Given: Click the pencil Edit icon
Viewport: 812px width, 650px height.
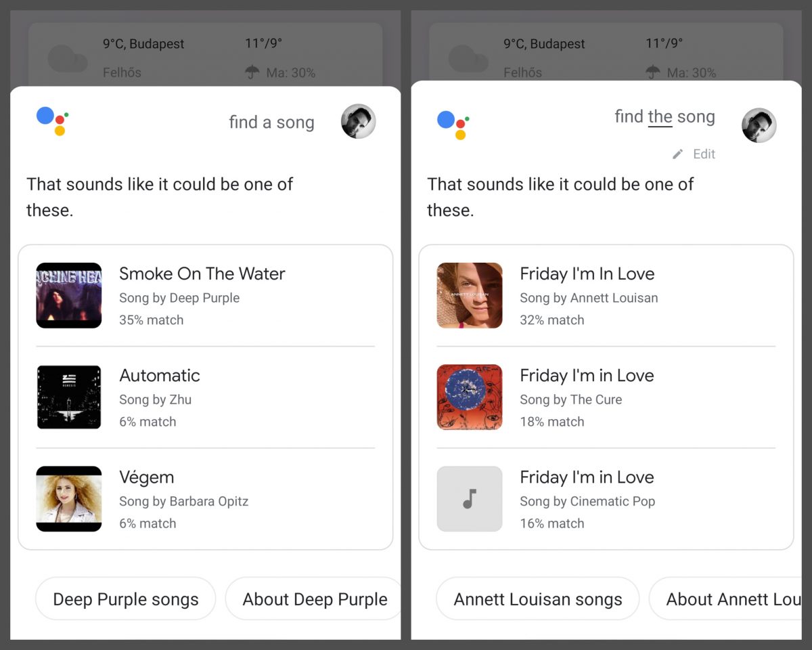Looking at the screenshot, I should pos(677,154).
